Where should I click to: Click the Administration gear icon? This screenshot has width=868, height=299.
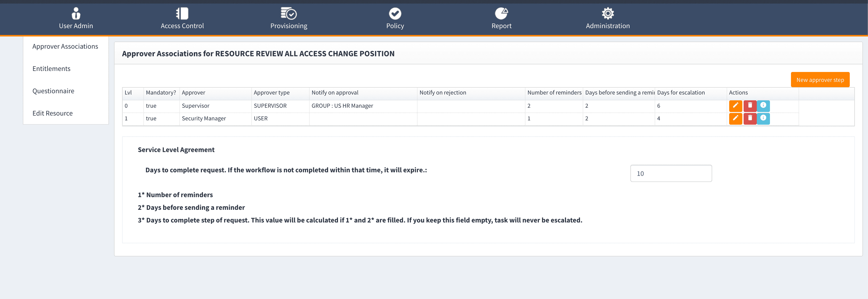point(608,13)
